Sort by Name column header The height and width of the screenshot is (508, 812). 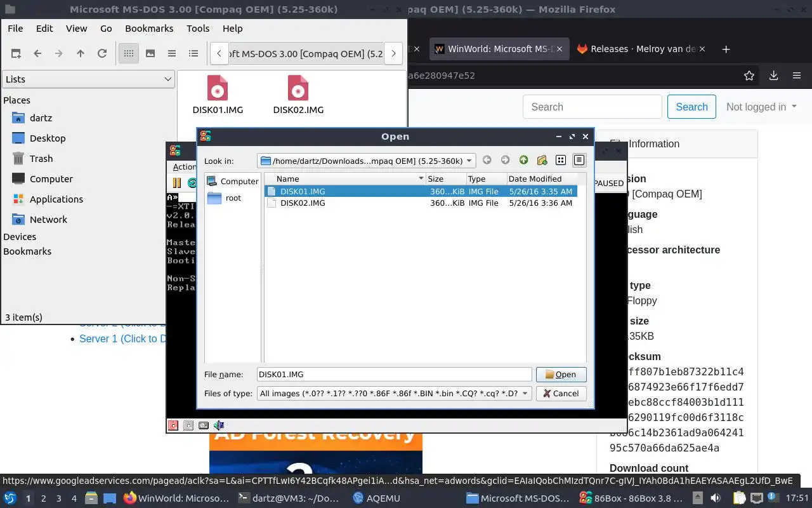pos(345,179)
